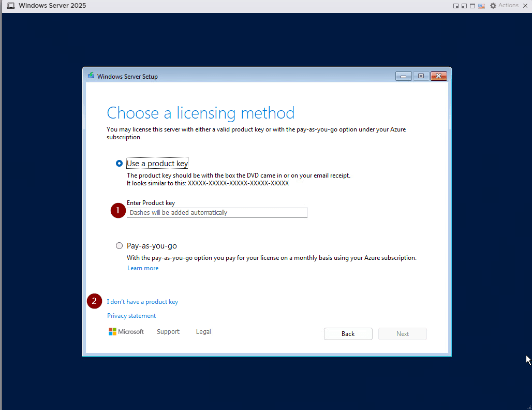Open the Support link
This screenshot has height=410, width=532.
[168, 332]
